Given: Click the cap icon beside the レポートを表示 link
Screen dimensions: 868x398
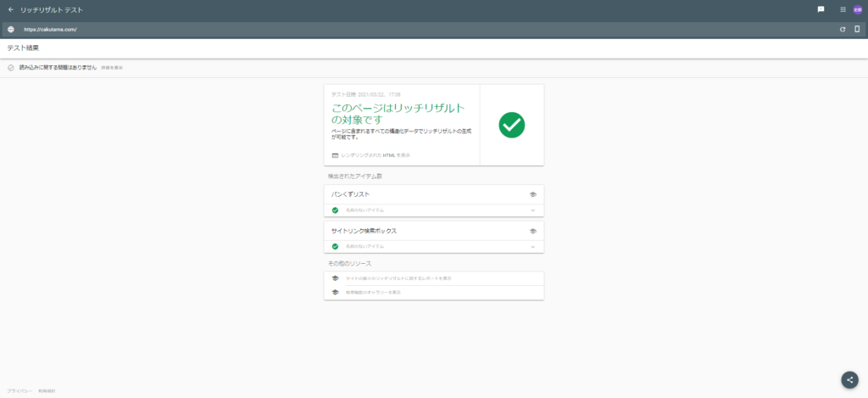Looking at the screenshot, I should tap(335, 278).
